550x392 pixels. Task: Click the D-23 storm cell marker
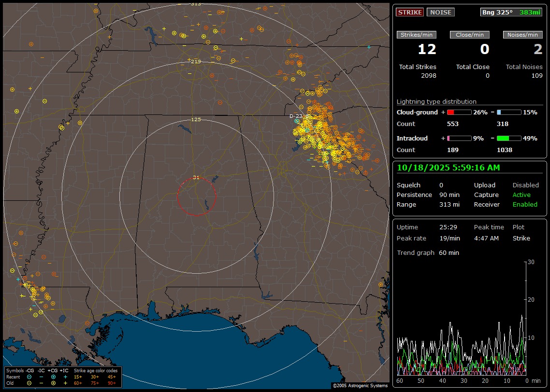tap(296, 116)
